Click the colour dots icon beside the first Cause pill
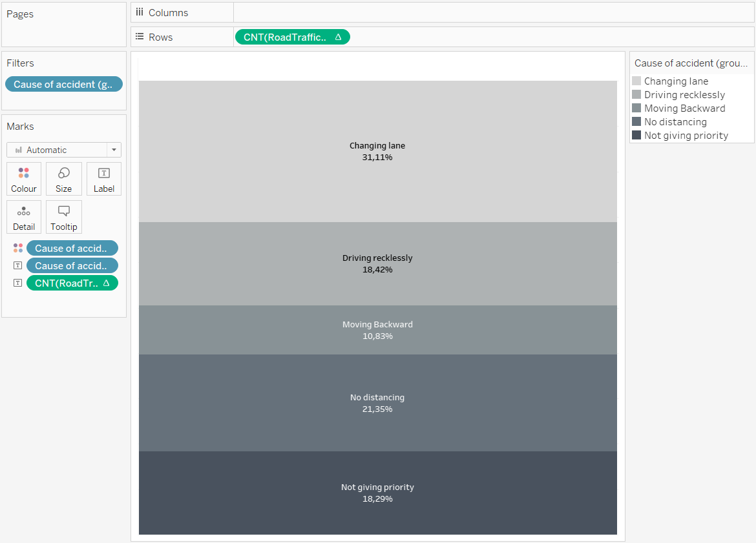756x543 pixels. (17, 247)
